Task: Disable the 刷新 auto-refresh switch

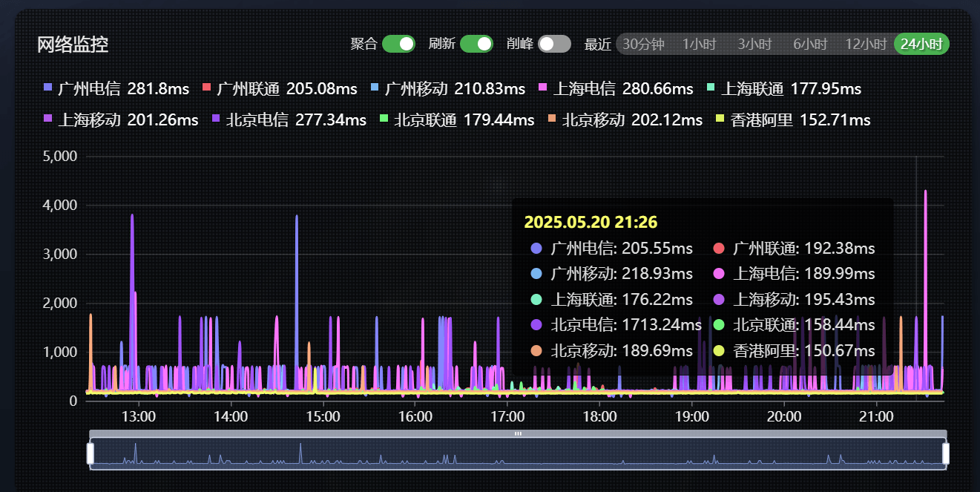Action: (476, 44)
